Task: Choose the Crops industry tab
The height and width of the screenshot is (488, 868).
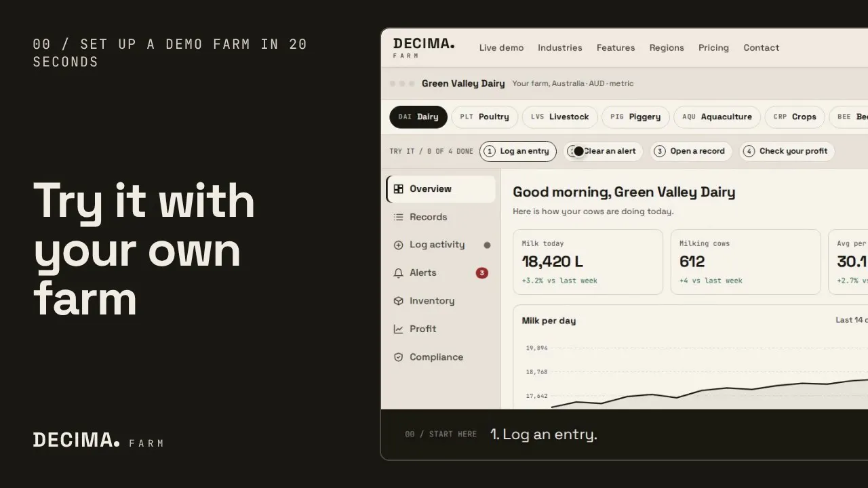Action: 795,117
